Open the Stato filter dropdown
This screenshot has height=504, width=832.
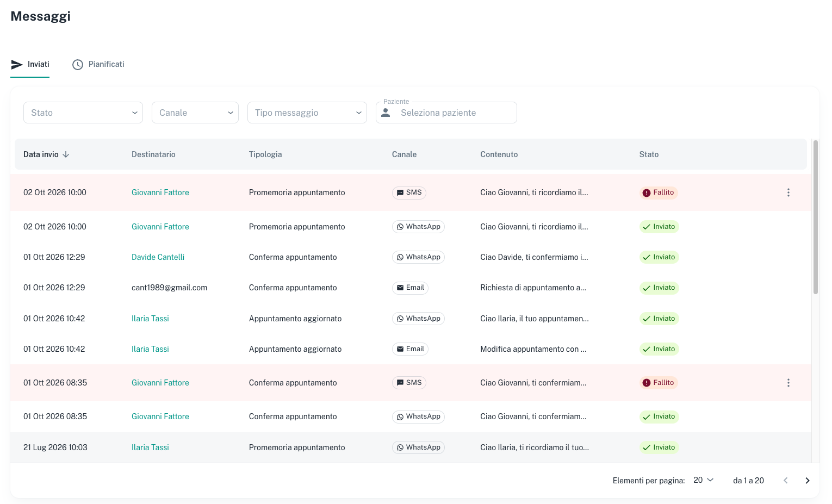coord(83,113)
